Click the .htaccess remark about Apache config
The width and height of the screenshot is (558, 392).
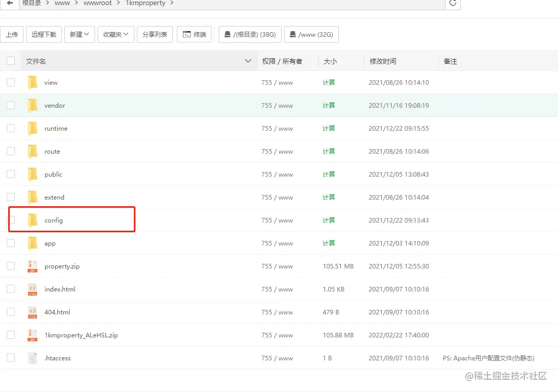tap(489, 358)
